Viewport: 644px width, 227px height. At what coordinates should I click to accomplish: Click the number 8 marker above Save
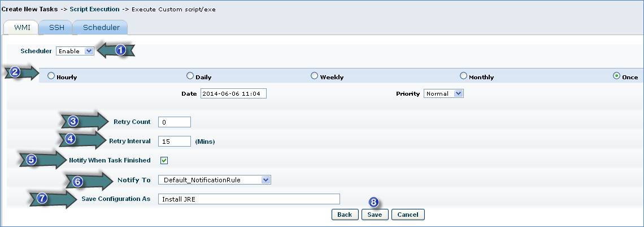(x=374, y=202)
